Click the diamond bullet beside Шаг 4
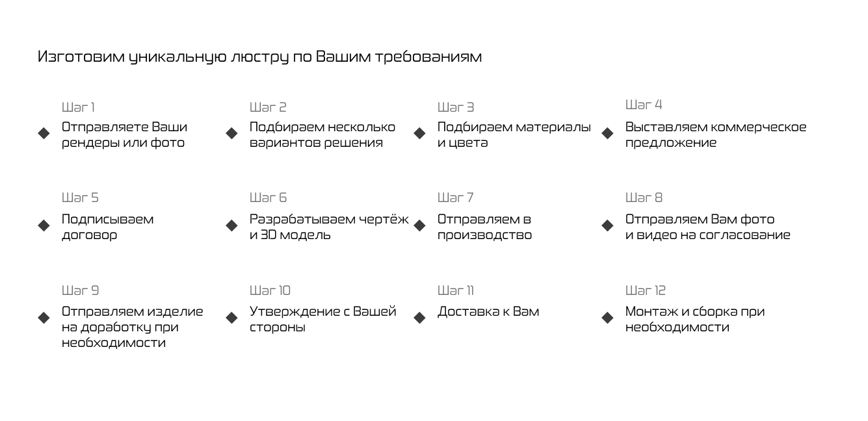Image resolution: width=868 pixels, height=421 pixels. (x=607, y=133)
